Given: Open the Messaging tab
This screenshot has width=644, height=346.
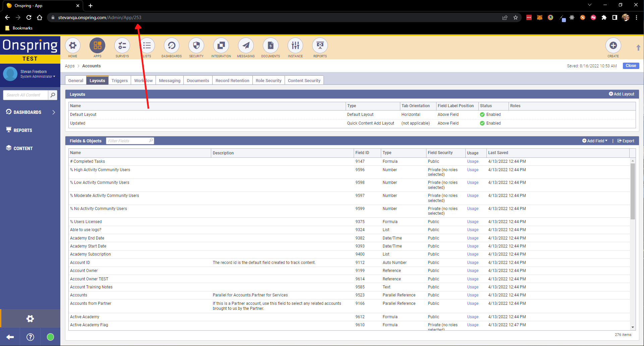Looking at the screenshot, I should pos(170,80).
